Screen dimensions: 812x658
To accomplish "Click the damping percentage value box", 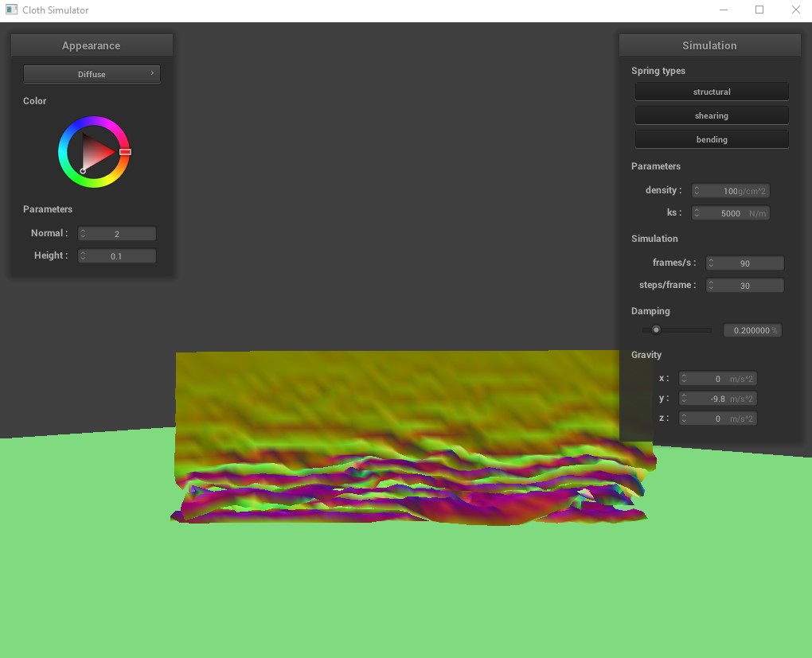I will [752, 330].
